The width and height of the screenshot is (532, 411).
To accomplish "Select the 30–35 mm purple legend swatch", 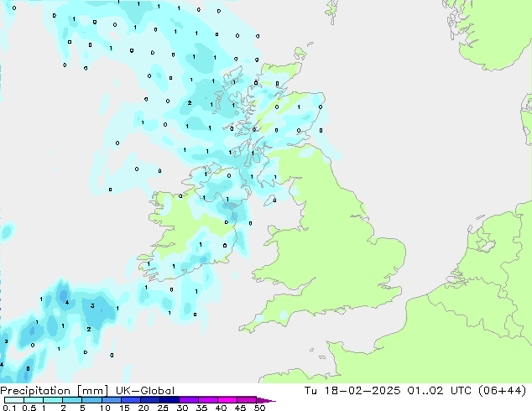I will click(189, 400).
